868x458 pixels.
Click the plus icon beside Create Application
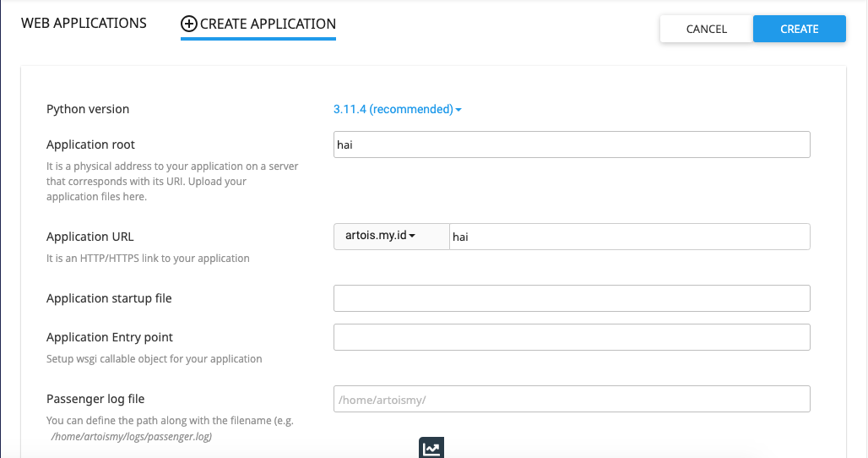click(x=189, y=25)
